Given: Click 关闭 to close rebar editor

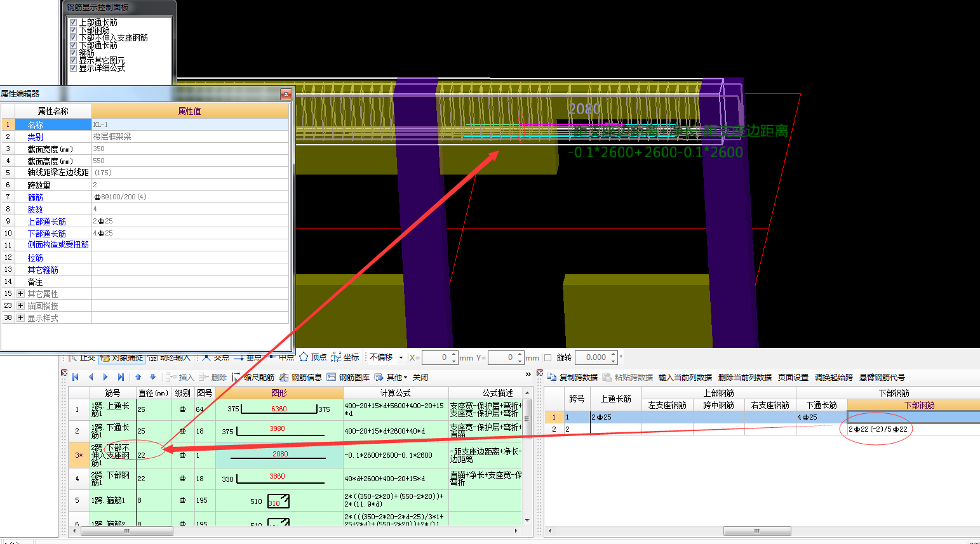Looking at the screenshot, I should coord(420,377).
